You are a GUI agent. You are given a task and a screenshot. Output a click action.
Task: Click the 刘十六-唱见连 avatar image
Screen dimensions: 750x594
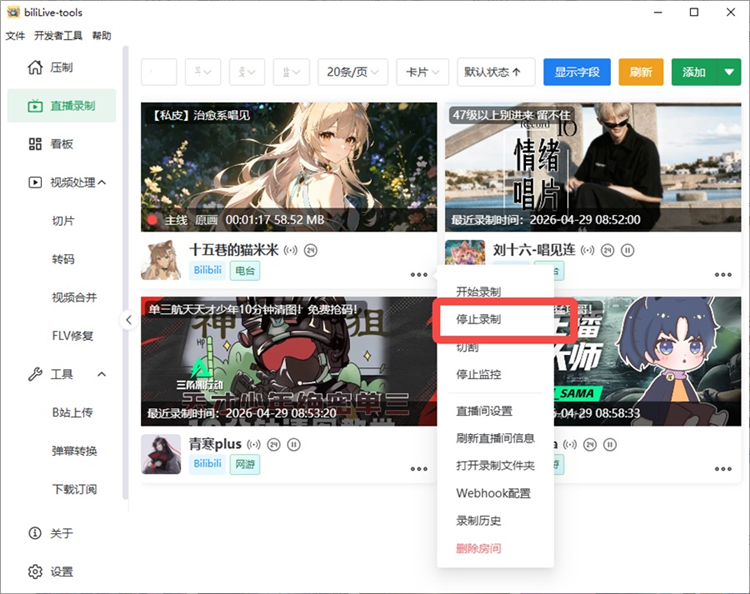[x=465, y=252]
